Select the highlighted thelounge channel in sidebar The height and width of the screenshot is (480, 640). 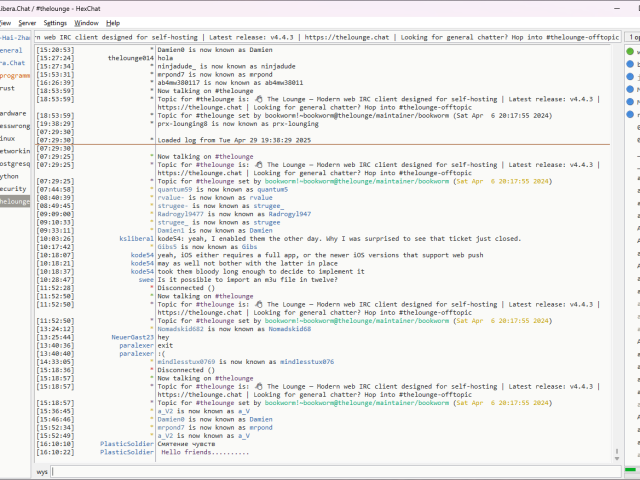click(x=15, y=201)
